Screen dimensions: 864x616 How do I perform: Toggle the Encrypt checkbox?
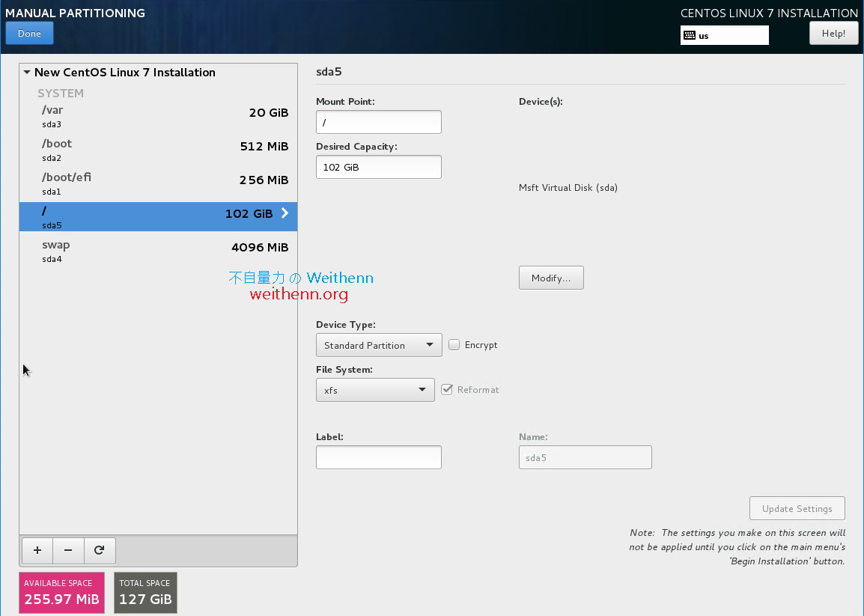454,345
